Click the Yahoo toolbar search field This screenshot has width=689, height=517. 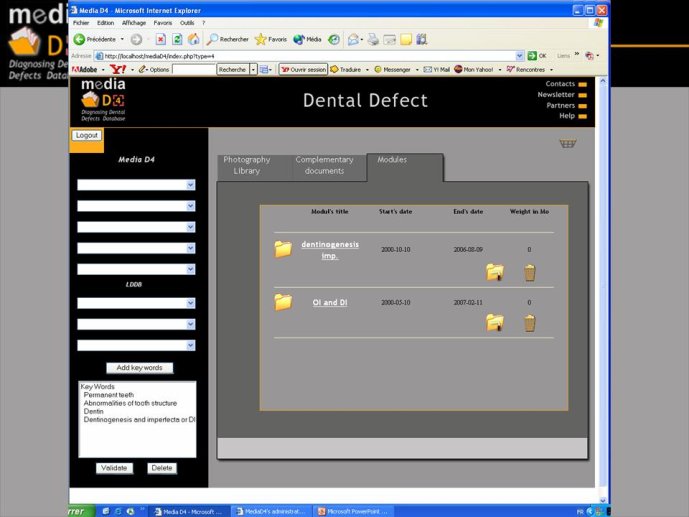click(194, 69)
